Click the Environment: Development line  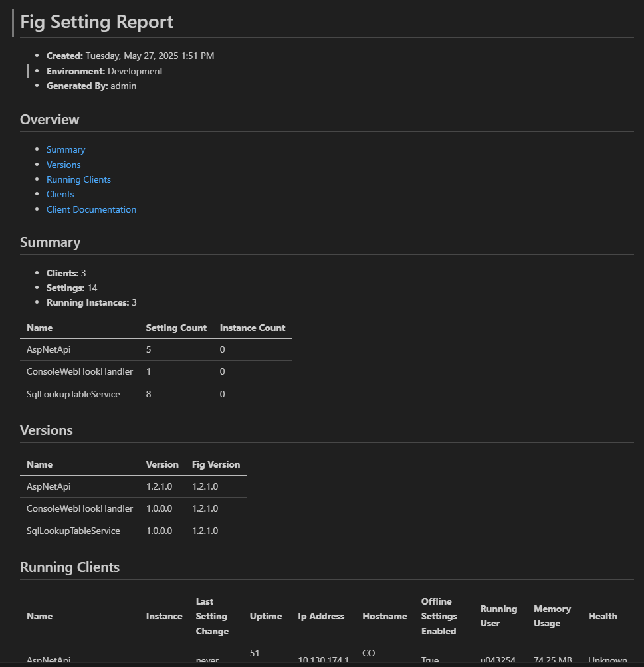coord(104,71)
